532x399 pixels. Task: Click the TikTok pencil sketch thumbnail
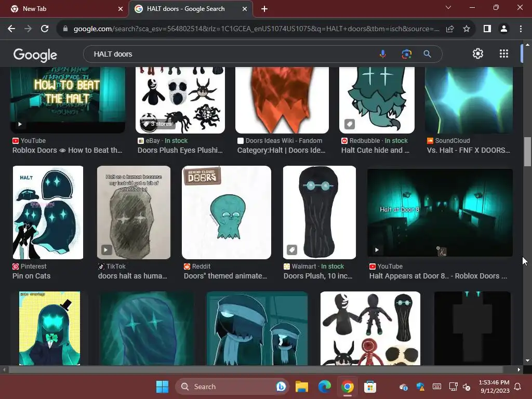(x=134, y=212)
